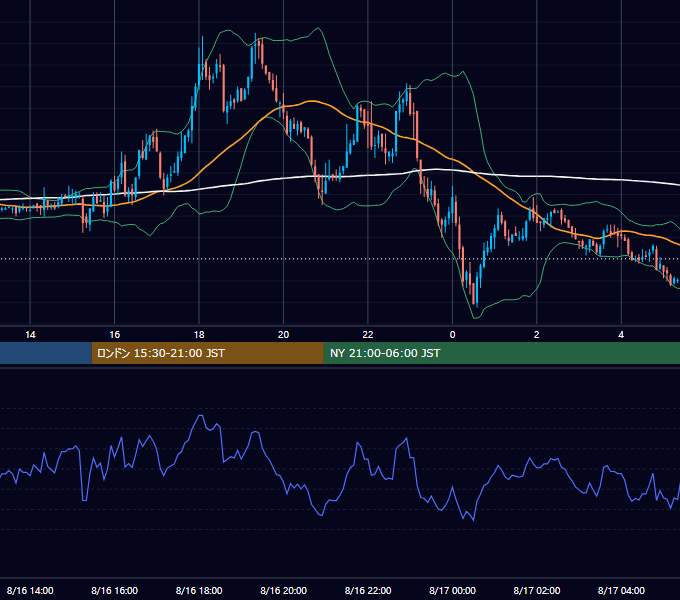
Task: Click the 18 hour label on price chart axis
Action: click(x=199, y=335)
